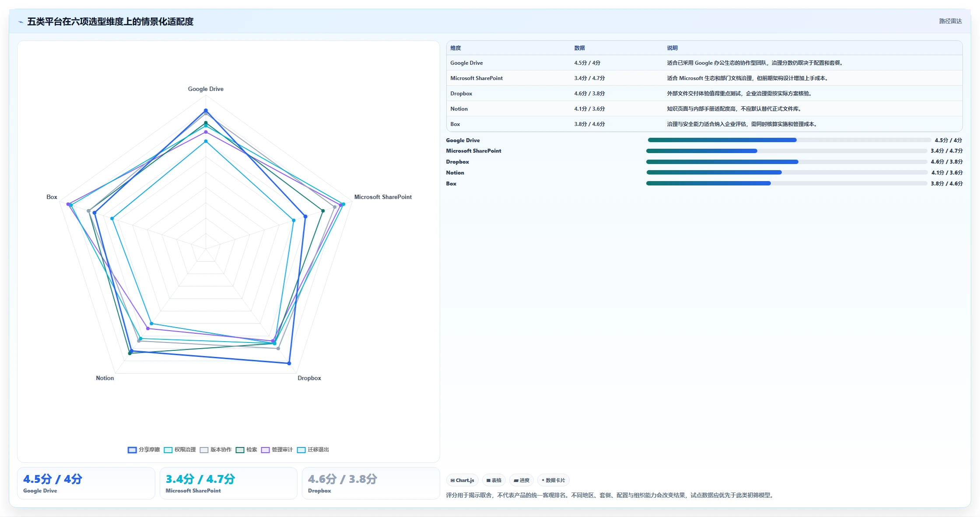
Task: Click table cell "4.6分 / 3.8分"
Action: coord(589,94)
